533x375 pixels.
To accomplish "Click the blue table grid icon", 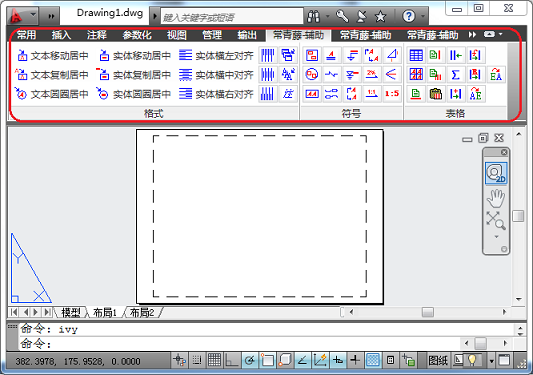I will (416, 55).
